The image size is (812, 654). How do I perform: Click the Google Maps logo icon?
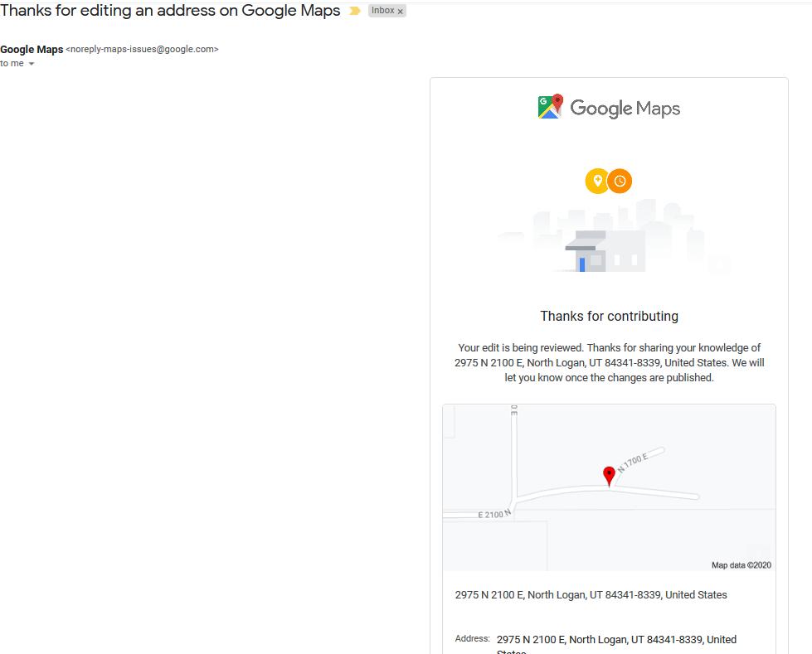pos(551,107)
